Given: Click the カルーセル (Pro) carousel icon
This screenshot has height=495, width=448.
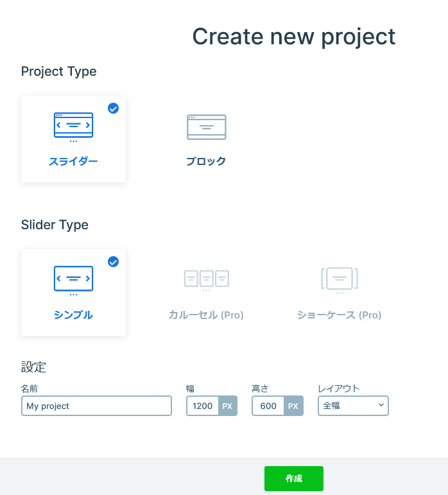Looking at the screenshot, I should pyautogui.click(x=206, y=279).
